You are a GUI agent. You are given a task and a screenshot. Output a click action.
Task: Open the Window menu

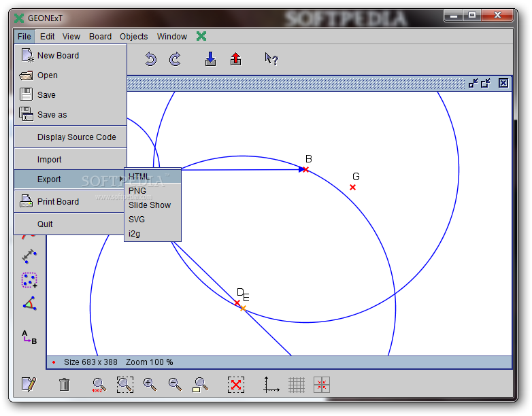click(x=171, y=36)
